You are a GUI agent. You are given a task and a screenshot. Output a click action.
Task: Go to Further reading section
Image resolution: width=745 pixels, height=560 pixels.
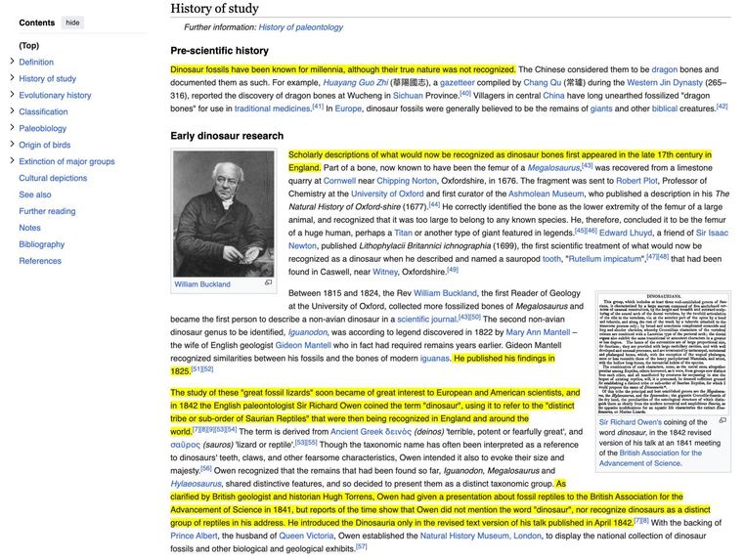pos(47,211)
